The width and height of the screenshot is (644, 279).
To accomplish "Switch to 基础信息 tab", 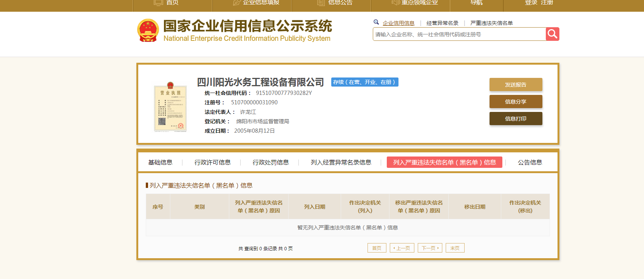I will (160, 162).
